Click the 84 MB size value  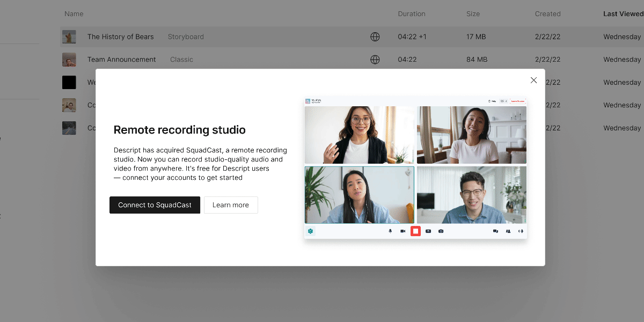pos(477,60)
